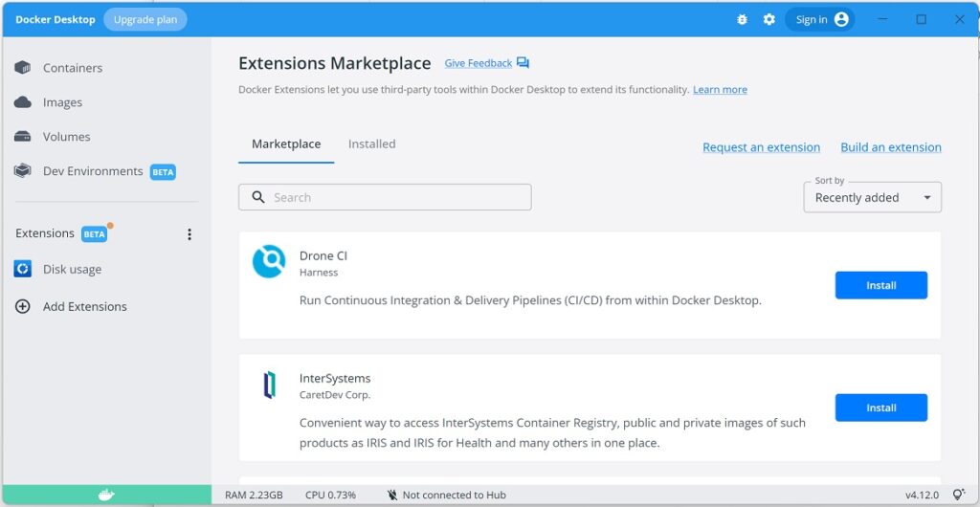Open the Extensions three-dot menu
Screen dimensions: 980x507
[x=189, y=234]
